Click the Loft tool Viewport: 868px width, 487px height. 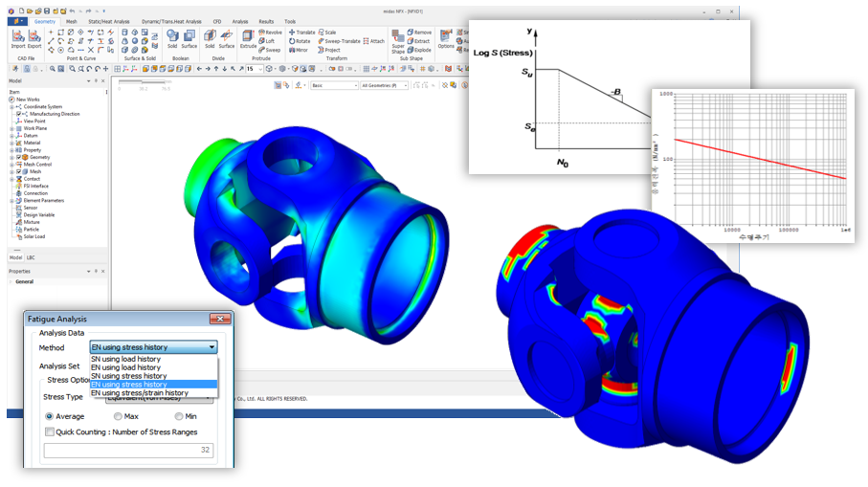tap(267, 41)
